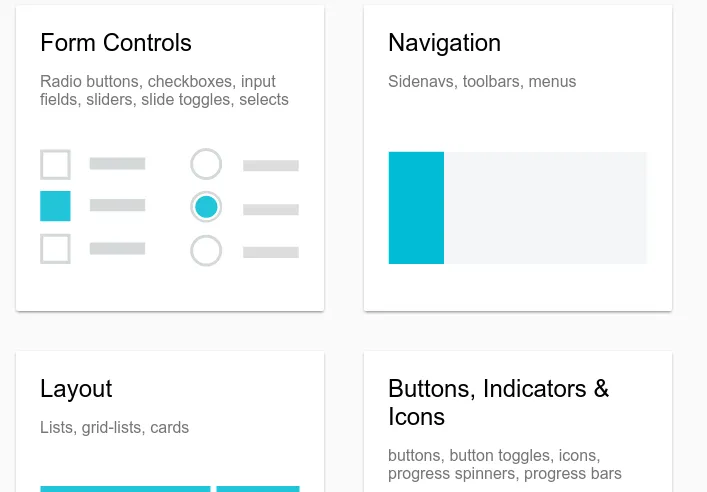Click the bottom empty radio button graphic
This screenshot has height=492, width=707.
coord(206,250)
